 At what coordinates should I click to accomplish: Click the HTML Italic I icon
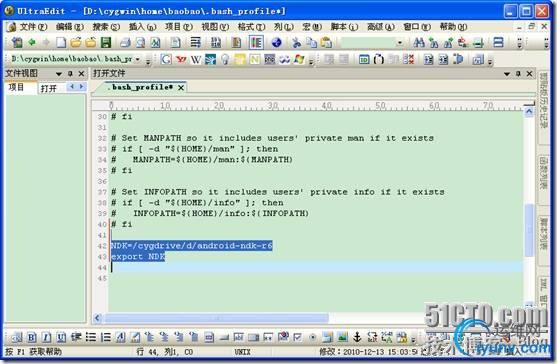(x=46, y=337)
